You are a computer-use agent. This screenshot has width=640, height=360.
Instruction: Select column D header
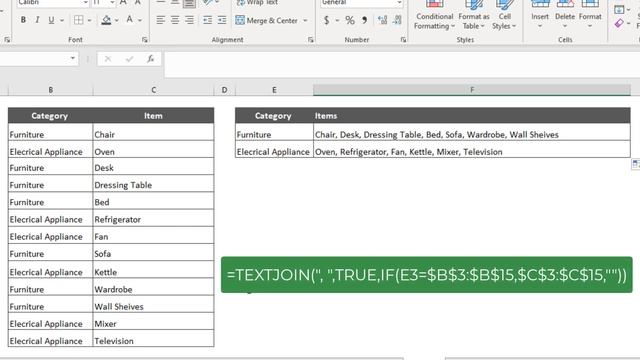tap(224, 90)
